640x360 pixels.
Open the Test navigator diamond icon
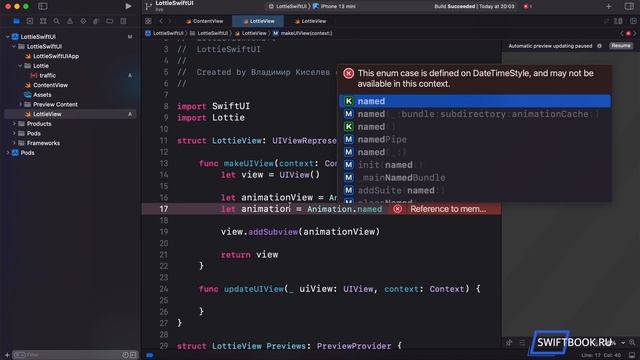pos(83,21)
